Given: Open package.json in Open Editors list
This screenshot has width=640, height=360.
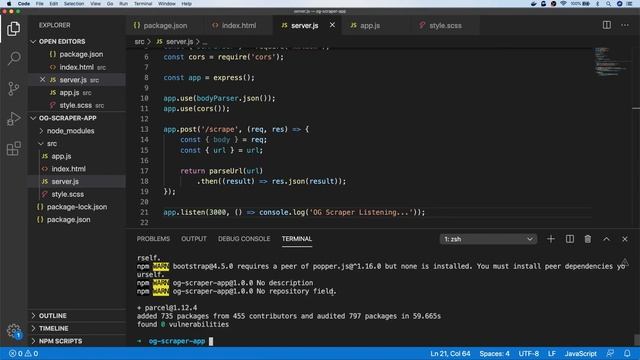Looking at the screenshot, I should tap(81, 54).
